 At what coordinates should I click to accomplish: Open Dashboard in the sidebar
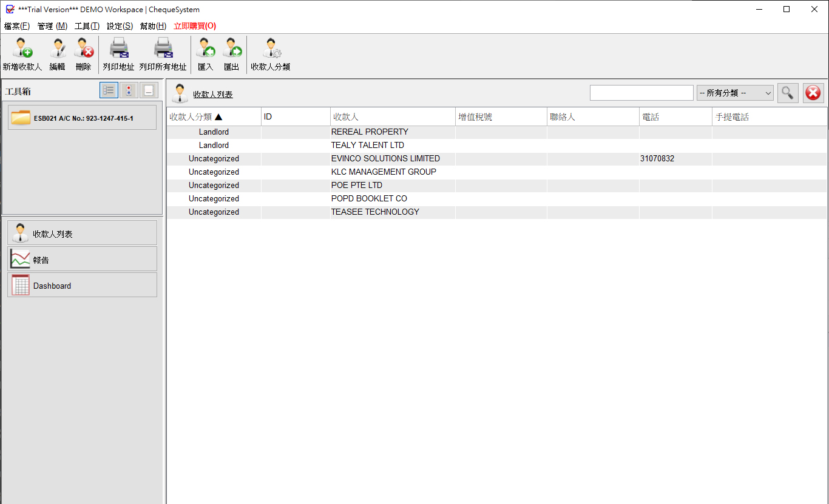(x=82, y=285)
